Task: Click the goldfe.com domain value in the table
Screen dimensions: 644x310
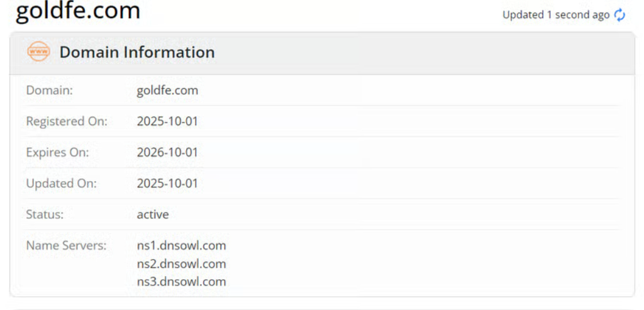Action: (167, 90)
